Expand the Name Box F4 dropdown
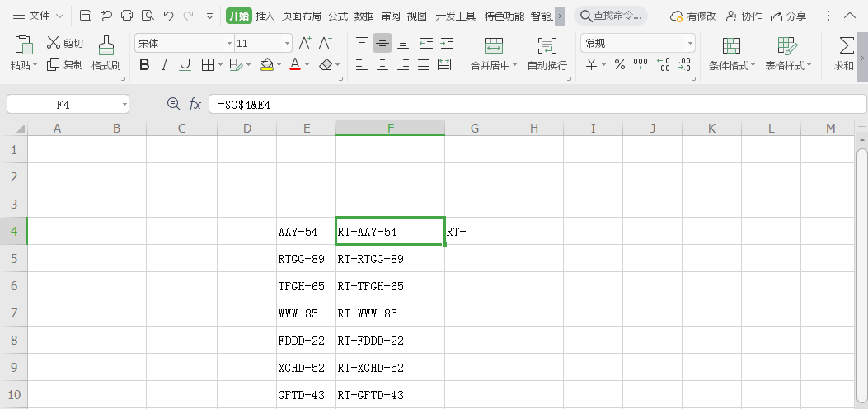The width and height of the screenshot is (868, 409). click(x=125, y=104)
